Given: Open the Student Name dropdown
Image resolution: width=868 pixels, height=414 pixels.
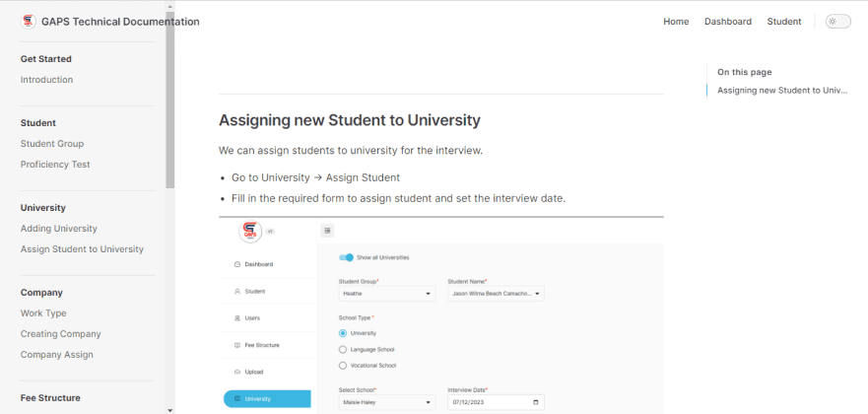Looking at the screenshot, I should pos(496,294).
